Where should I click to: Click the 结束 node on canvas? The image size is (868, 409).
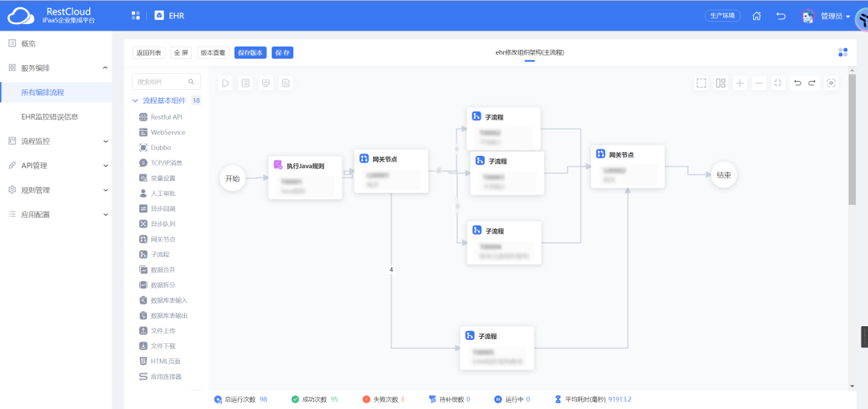click(723, 174)
